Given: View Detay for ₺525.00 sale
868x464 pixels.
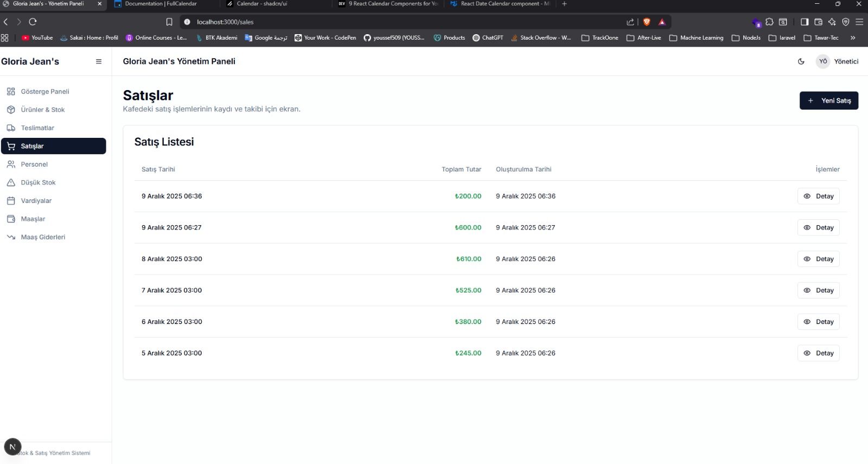Looking at the screenshot, I should point(818,290).
